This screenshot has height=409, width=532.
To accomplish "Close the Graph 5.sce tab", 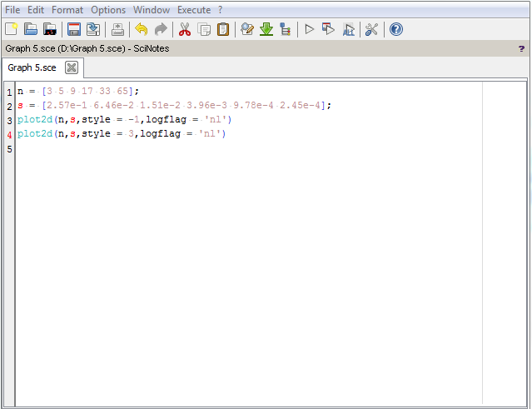I will (72, 67).
